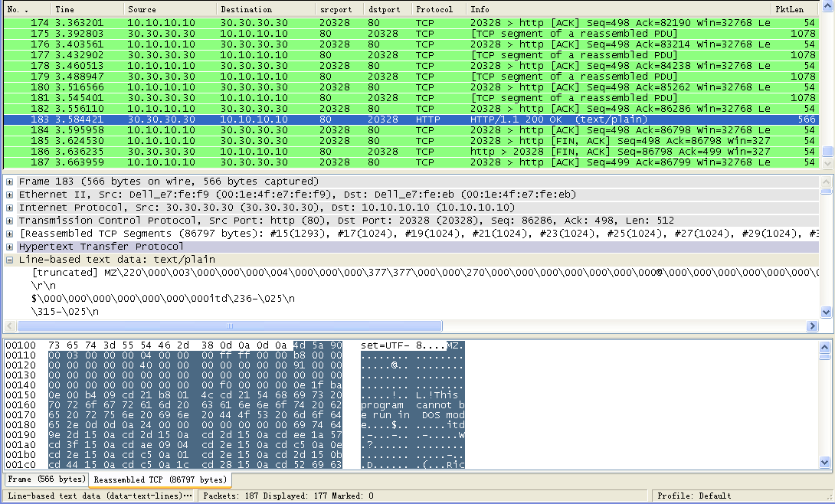Viewport: 835px width, 504px height.
Task: Expand Reassembled TCP Segments list
Action: pyautogui.click(x=10, y=234)
